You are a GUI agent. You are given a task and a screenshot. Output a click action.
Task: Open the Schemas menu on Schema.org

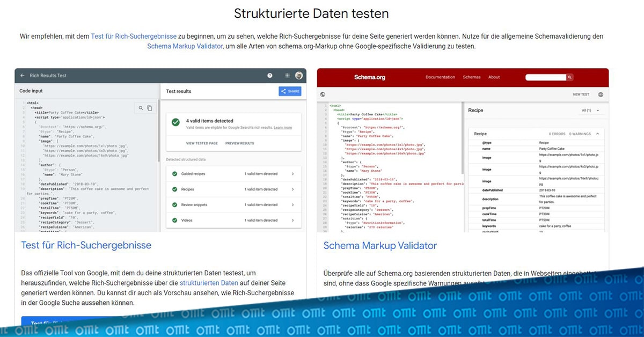pos(472,77)
